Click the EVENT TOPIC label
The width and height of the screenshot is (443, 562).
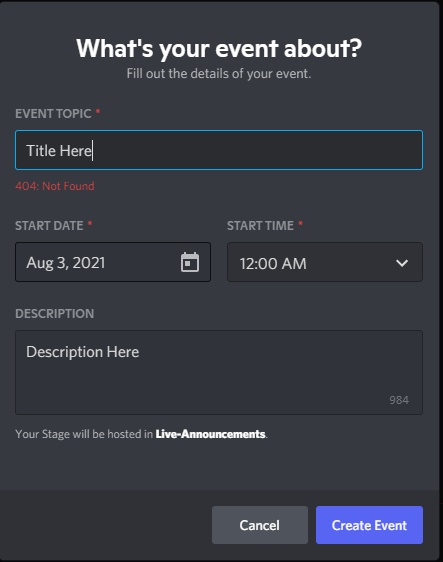click(x=53, y=114)
